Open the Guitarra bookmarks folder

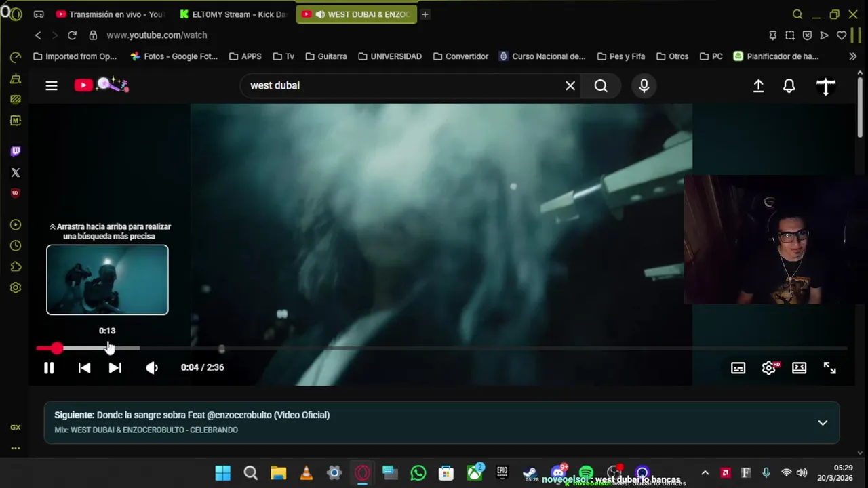pyautogui.click(x=326, y=56)
